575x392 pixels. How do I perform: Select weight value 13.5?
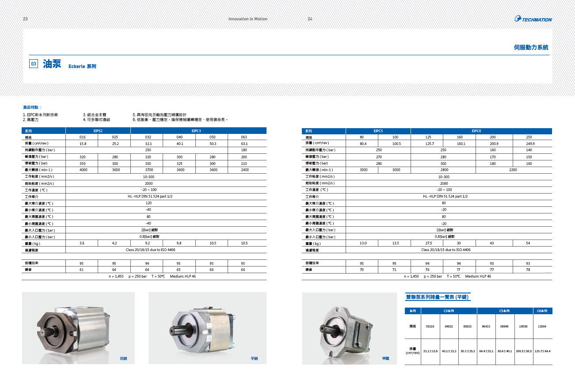pyautogui.click(x=396, y=244)
